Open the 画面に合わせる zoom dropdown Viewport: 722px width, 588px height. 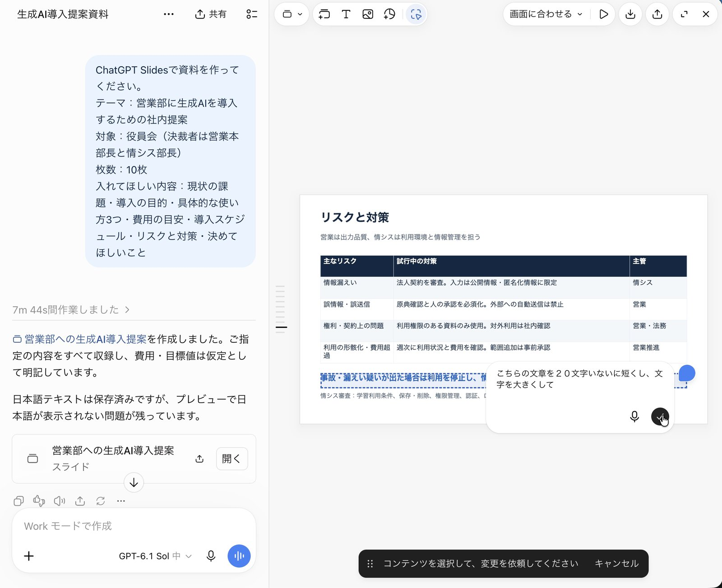tap(546, 14)
